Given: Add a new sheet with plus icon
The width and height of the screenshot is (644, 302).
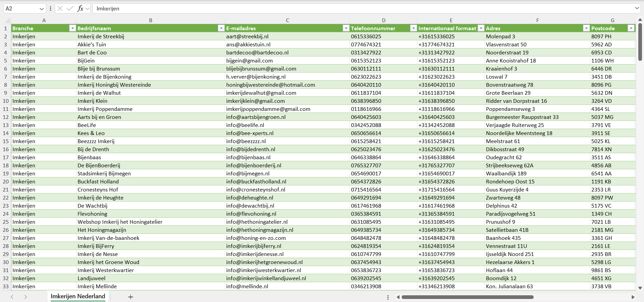Looking at the screenshot, I should click(131, 297).
